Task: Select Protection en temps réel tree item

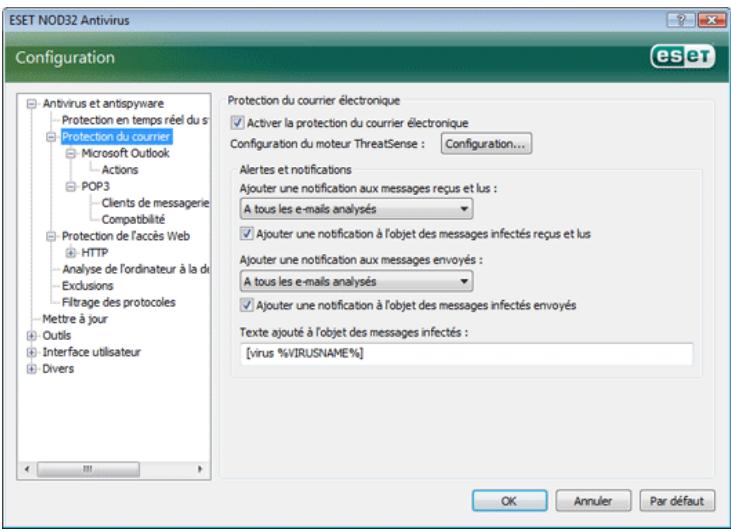Action: [135, 120]
